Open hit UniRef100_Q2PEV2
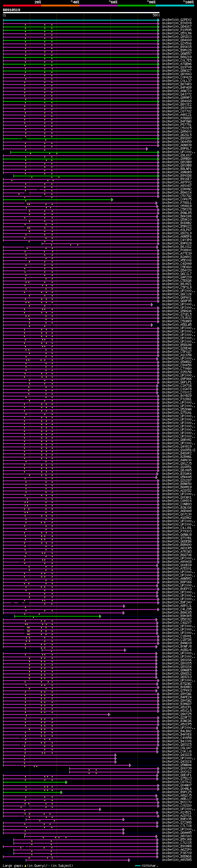Screen dimensions: 197x868 [177, 20]
